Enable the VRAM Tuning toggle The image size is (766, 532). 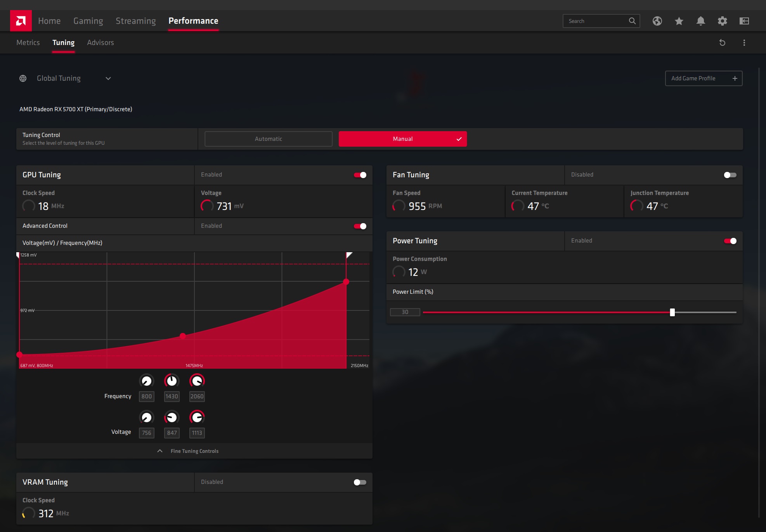360,482
